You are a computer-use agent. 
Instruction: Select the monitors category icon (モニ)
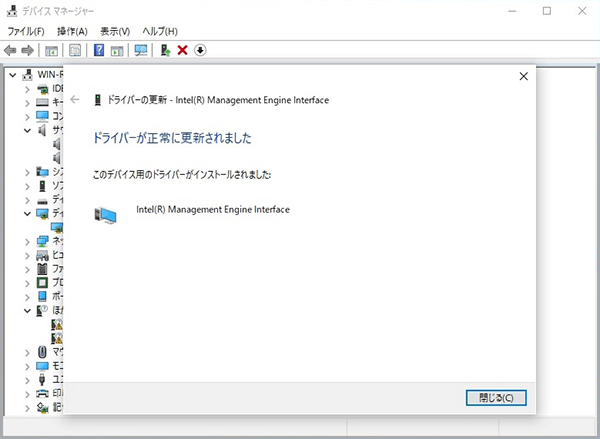pos(42,366)
